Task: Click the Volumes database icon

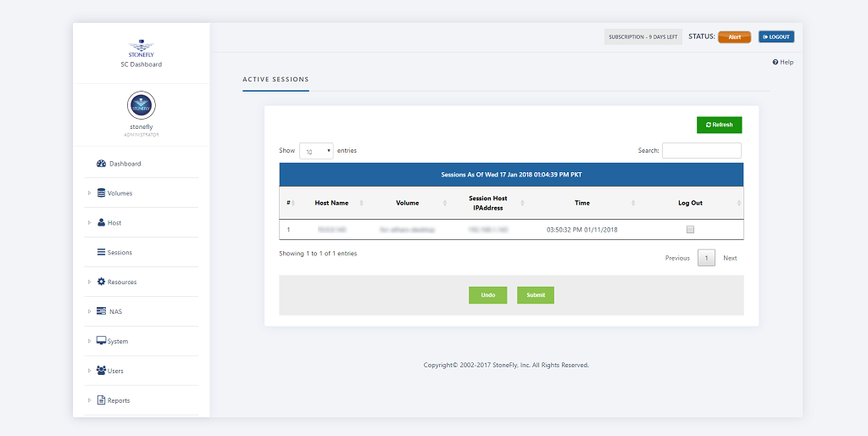Action: [x=102, y=193]
